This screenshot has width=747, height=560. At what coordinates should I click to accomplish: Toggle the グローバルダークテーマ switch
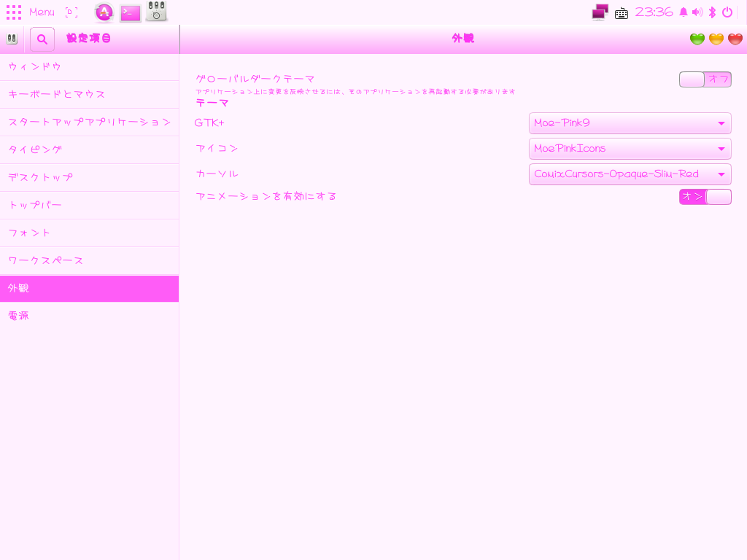coord(705,79)
